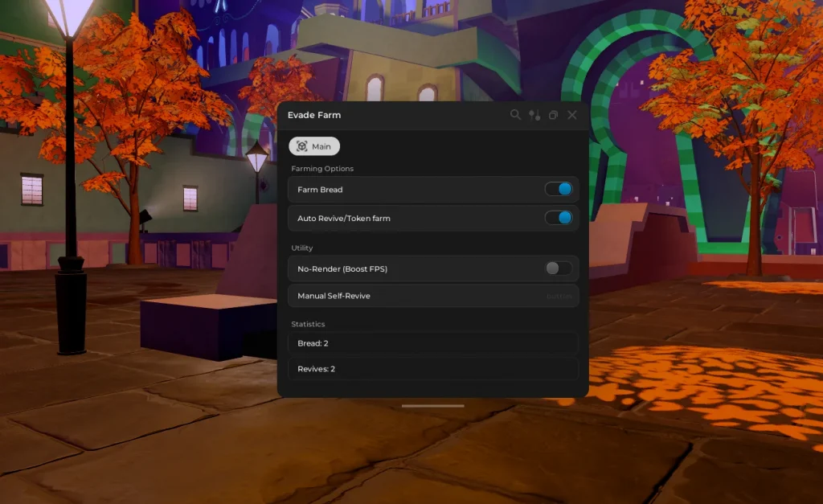Viewport: 823px width, 504px height.
Task: Click the Bread: 2 statistic row
Action: [432, 343]
